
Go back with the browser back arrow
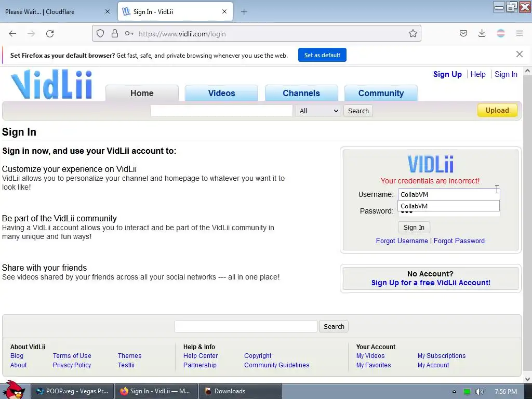[x=12, y=34]
